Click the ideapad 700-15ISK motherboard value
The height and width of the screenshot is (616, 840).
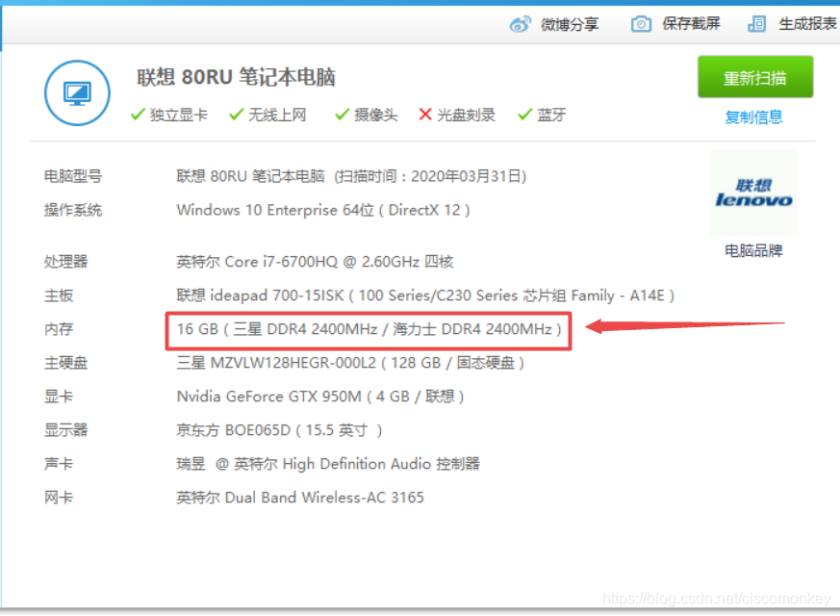tap(425, 295)
